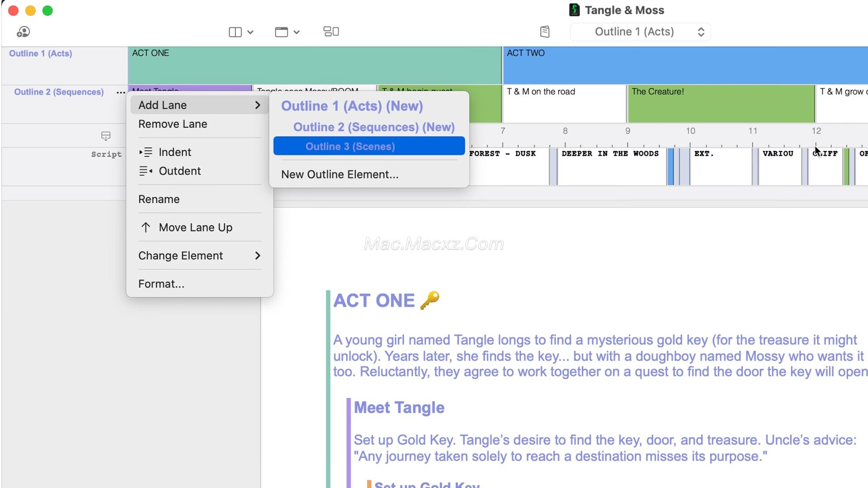Click the Outdent menu item
The width and height of the screenshot is (868, 488).
(179, 171)
